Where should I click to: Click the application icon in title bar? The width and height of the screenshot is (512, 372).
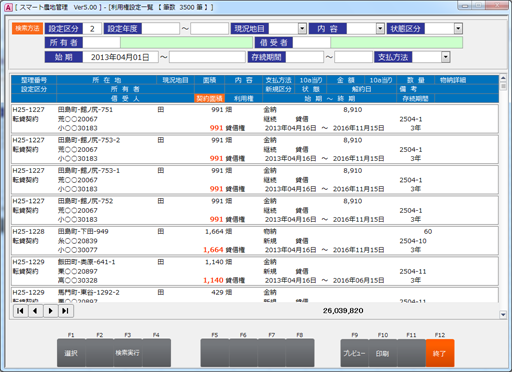click(8, 7)
